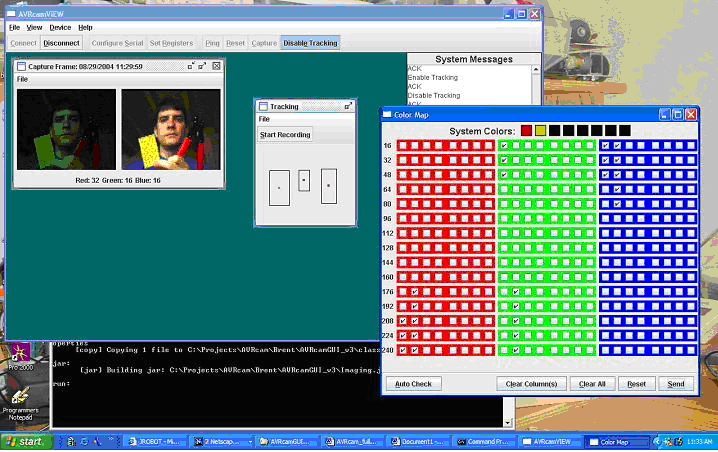Uncheck second blue checkbox in row 80
This screenshot has width=718, height=452.
tap(617, 204)
